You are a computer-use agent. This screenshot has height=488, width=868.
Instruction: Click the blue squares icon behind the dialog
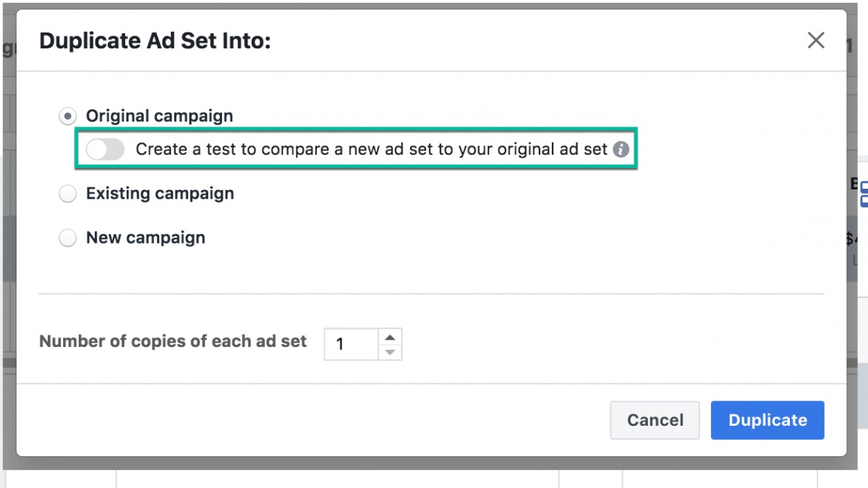(x=863, y=194)
